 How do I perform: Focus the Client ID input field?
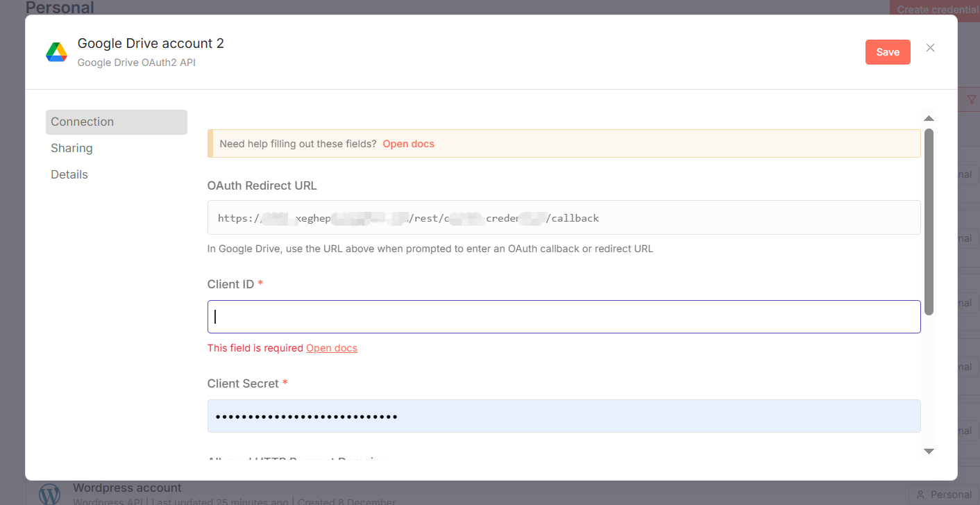coord(564,316)
